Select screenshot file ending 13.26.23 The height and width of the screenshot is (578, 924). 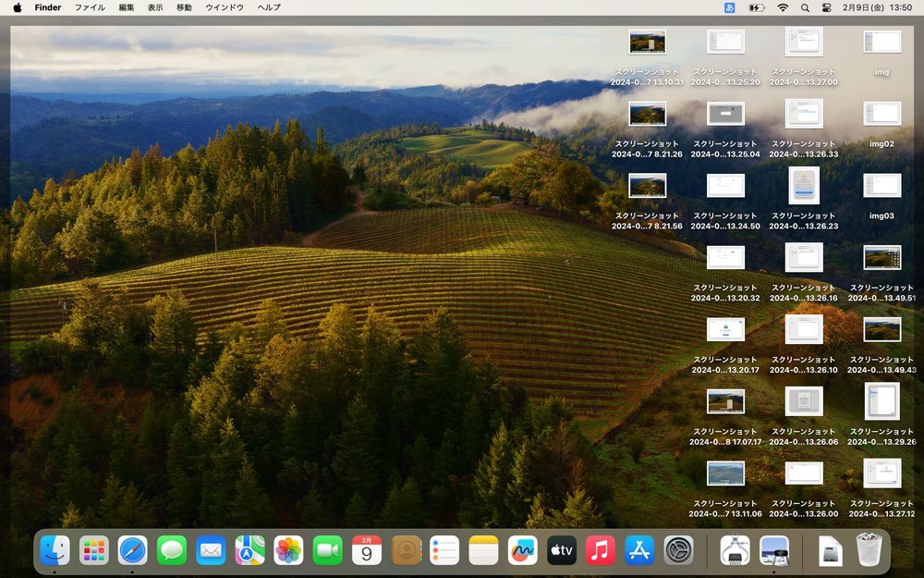(x=804, y=186)
